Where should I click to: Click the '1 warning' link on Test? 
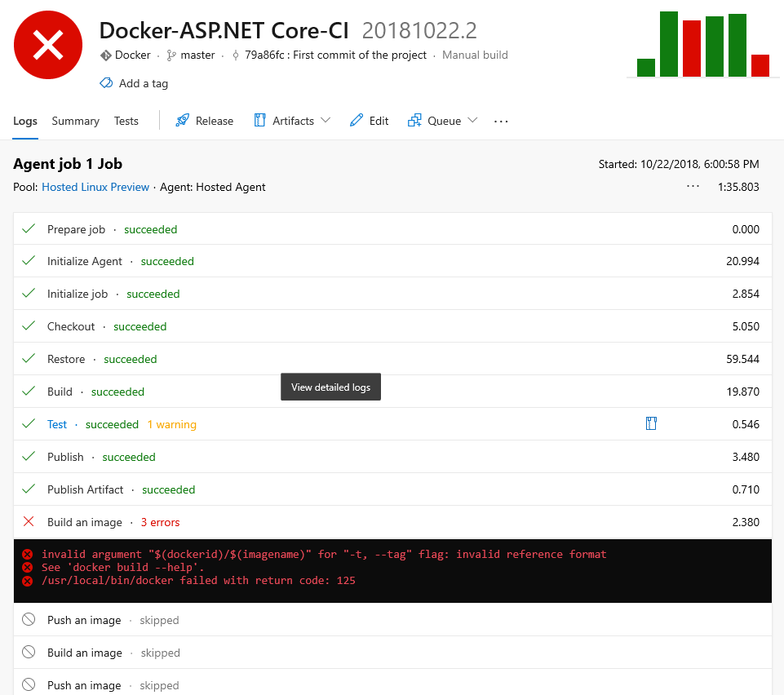[x=171, y=424]
